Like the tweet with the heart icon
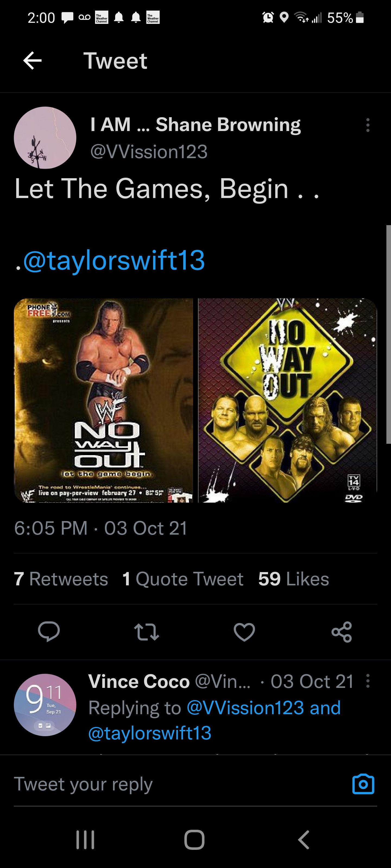Screen dimensions: 391x868 (x=244, y=632)
